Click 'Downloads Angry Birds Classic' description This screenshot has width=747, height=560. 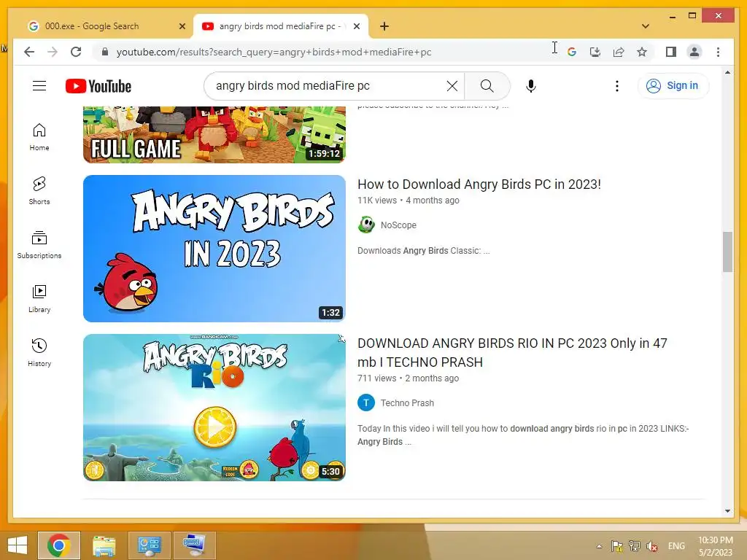coord(424,251)
